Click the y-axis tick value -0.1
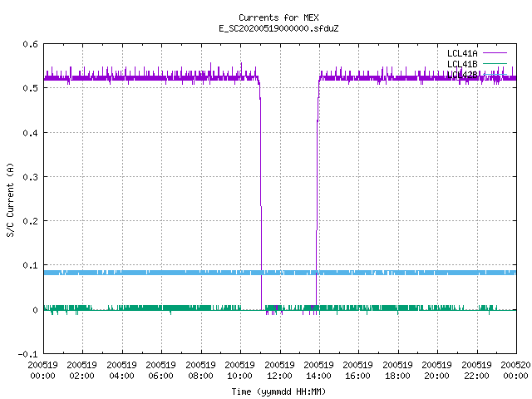This screenshot has width=532, height=399. coord(27,354)
